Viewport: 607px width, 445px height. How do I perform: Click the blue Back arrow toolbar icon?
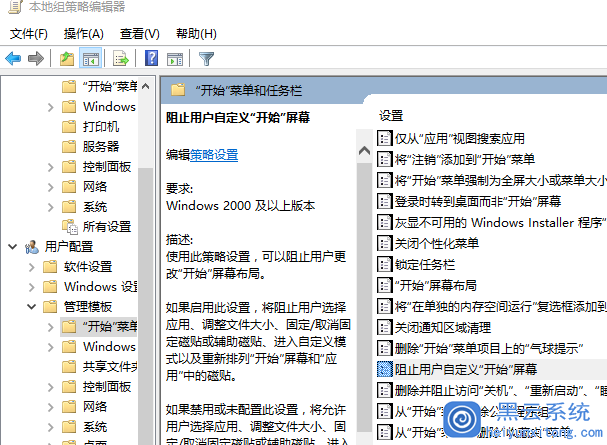click(13, 59)
